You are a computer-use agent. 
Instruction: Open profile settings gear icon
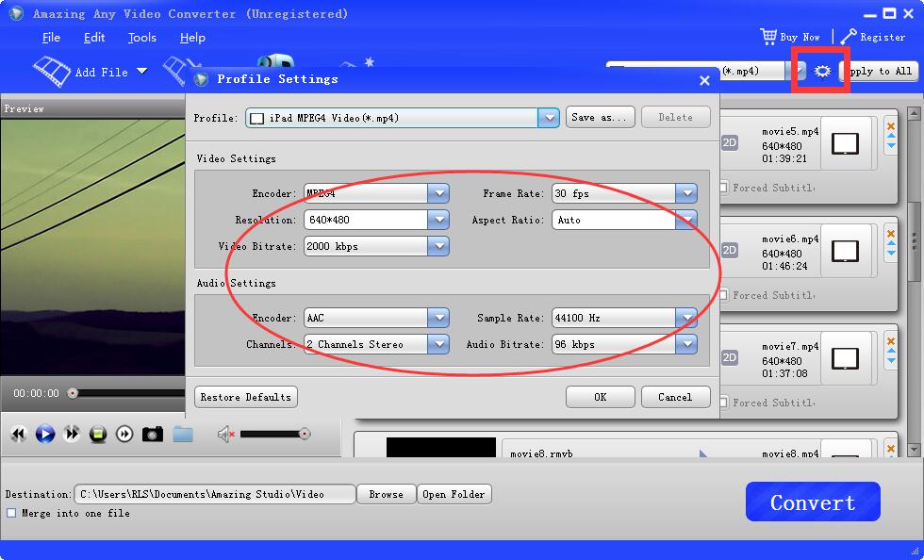click(822, 72)
